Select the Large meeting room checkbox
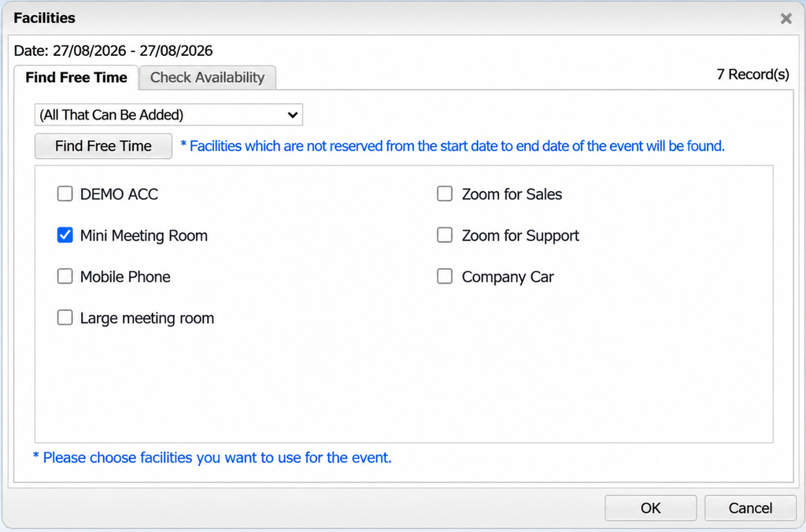Viewport: 806px width, 532px height. pyautogui.click(x=65, y=317)
